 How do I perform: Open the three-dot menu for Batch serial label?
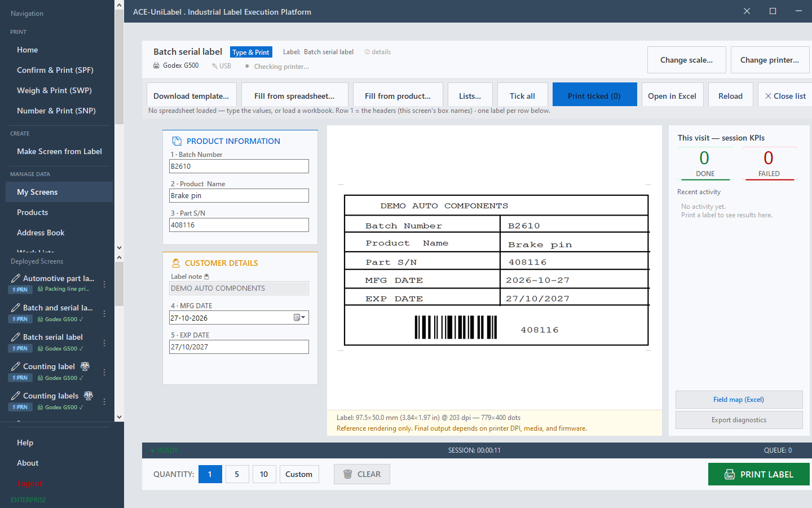click(x=104, y=343)
